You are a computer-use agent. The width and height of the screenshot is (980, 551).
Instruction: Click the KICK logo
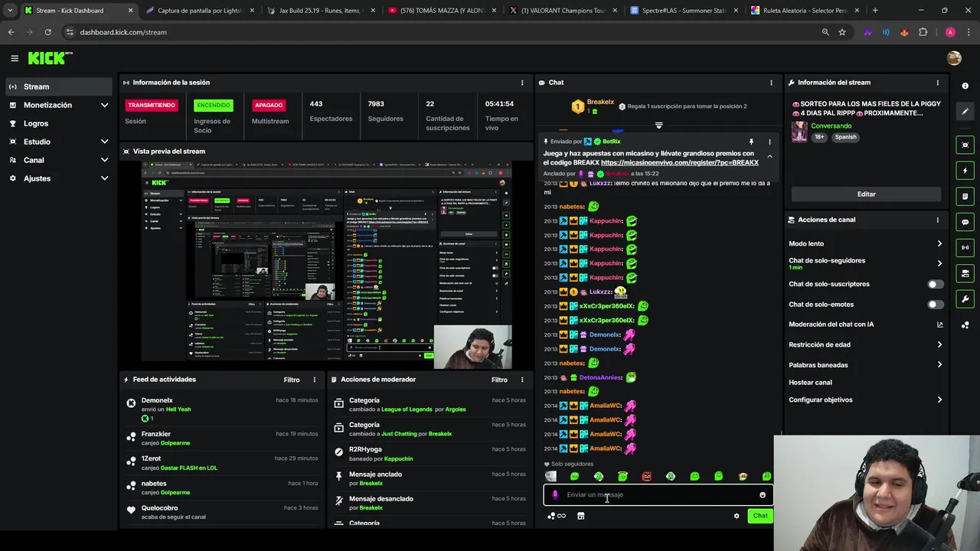(49, 58)
